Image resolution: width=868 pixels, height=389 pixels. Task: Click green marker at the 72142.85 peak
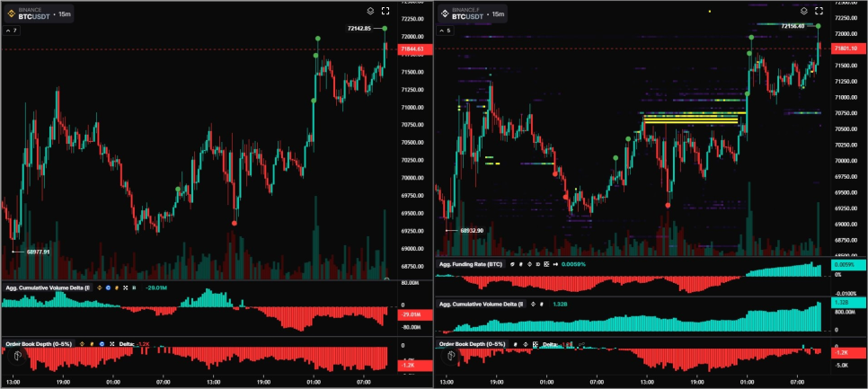385,28
